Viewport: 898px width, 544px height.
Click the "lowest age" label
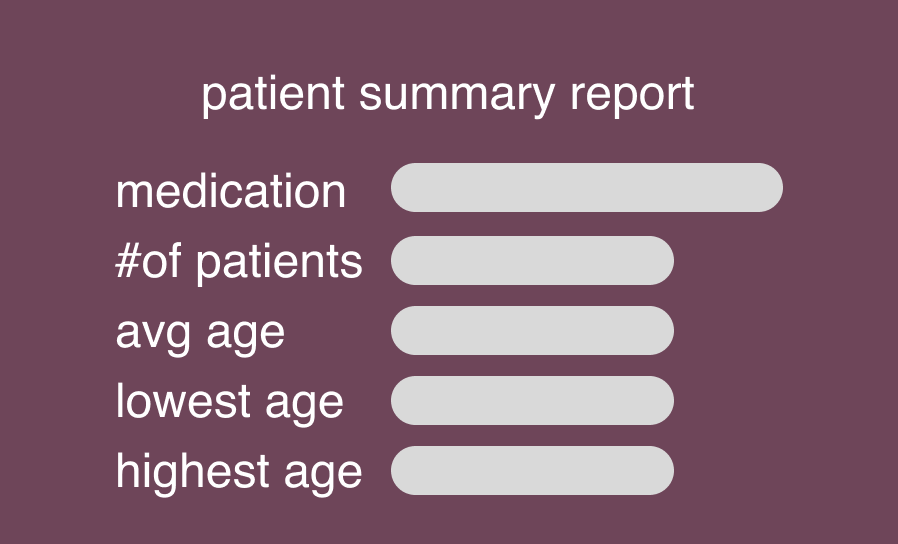click(229, 402)
